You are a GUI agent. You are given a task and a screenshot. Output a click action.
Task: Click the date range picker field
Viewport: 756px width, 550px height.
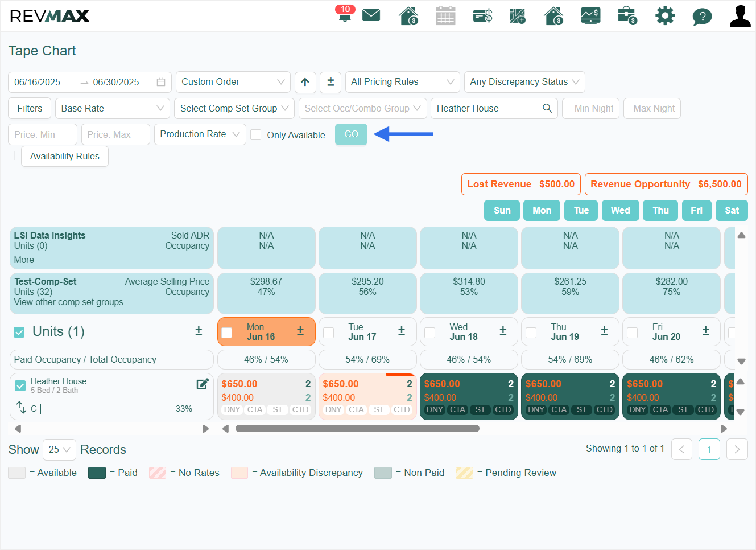(x=90, y=82)
